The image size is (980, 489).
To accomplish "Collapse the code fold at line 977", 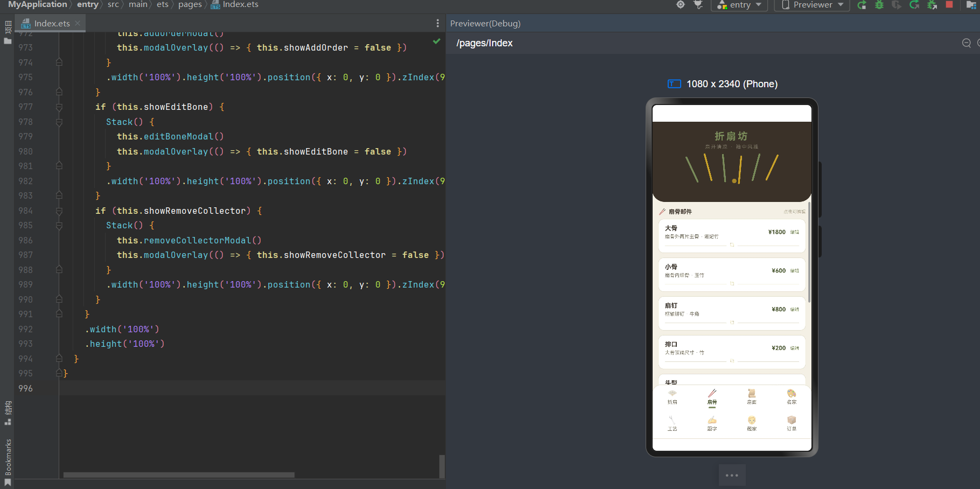I will (59, 107).
